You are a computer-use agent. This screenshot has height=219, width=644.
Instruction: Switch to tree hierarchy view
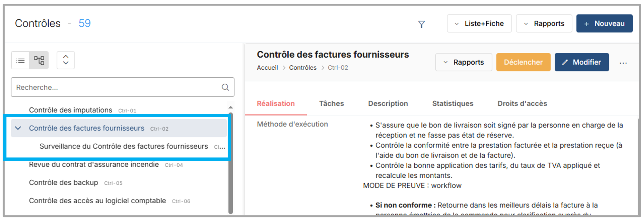pos(39,60)
